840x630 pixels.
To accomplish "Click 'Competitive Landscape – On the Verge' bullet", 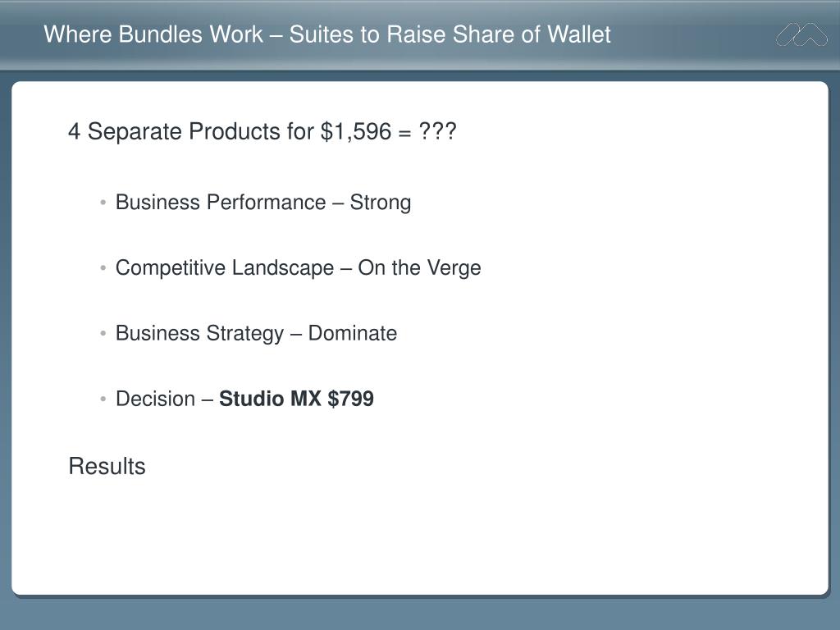I will coord(298,268).
